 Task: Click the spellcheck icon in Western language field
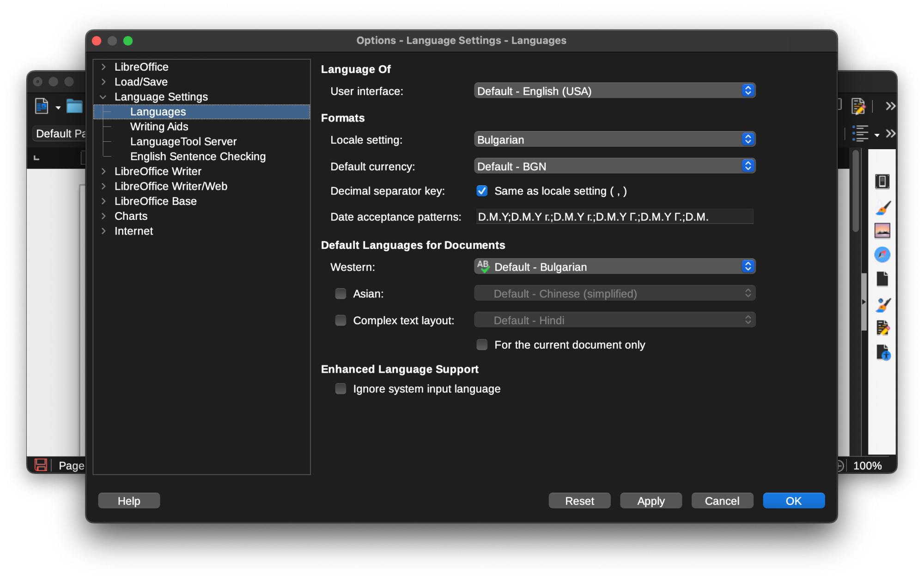click(x=483, y=266)
